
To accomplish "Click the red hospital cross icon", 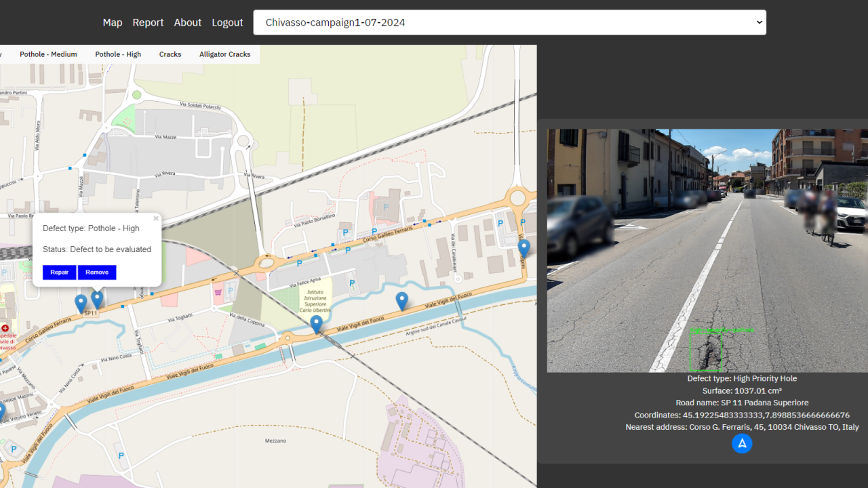I will [x=5, y=328].
